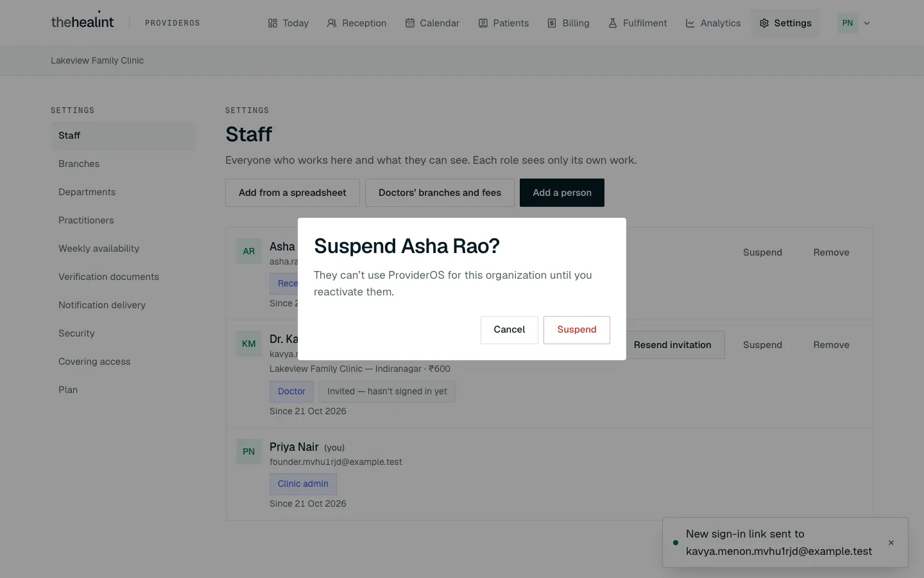Click the thehealint logo
Screen dimensions: 924x578
[82, 22]
